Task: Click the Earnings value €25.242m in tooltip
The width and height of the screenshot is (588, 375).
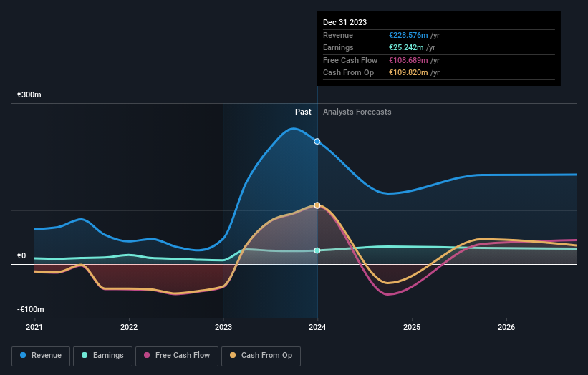Action: 406,47
